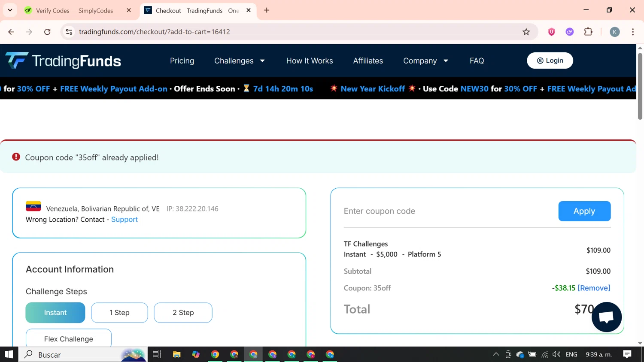The width and height of the screenshot is (644, 362).
Task: Open File Explorer from the taskbar
Action: tap(176, 354)
